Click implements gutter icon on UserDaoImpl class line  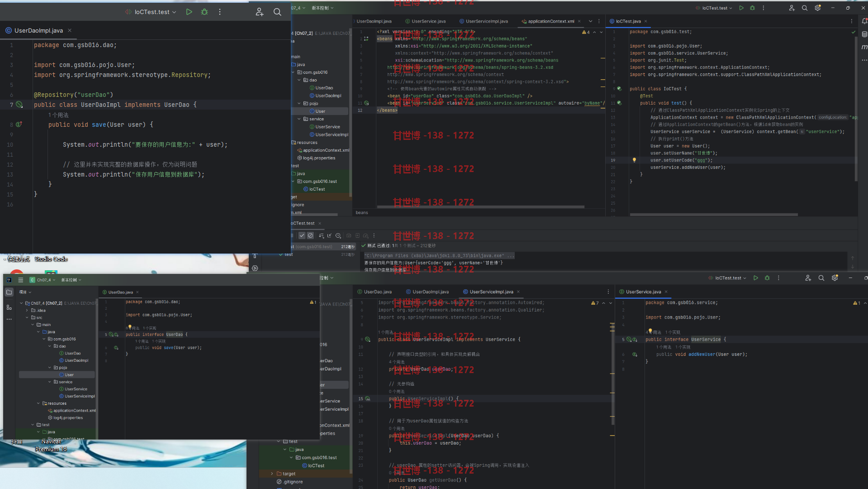(19, 105)
